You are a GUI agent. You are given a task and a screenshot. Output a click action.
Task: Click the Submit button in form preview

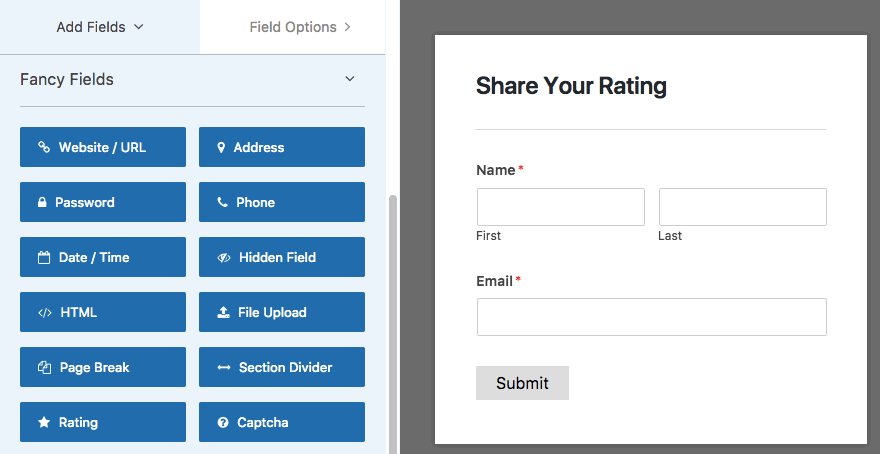522,383
